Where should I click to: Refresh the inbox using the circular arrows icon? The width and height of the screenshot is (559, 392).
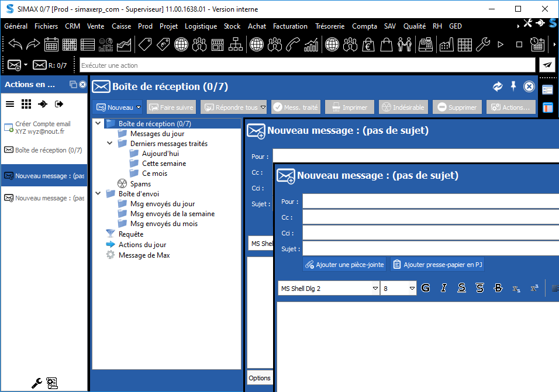(x=498, y=86)
